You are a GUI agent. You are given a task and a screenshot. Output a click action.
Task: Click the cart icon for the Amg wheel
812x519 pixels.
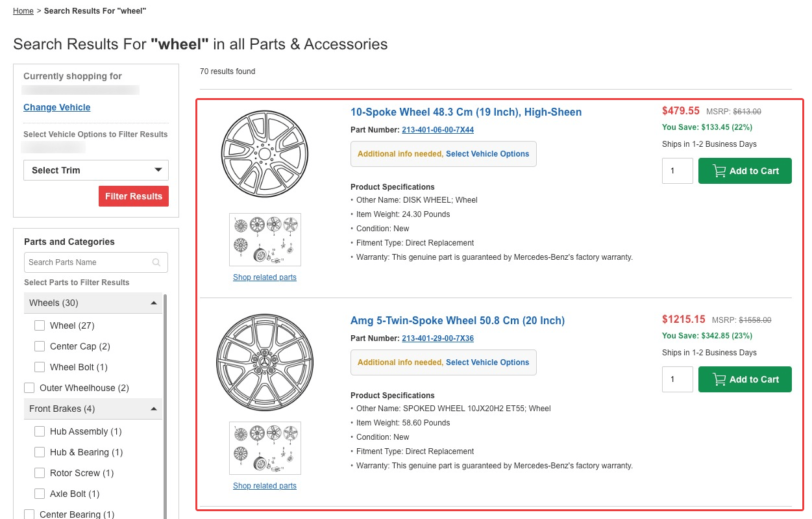(719, 379)
